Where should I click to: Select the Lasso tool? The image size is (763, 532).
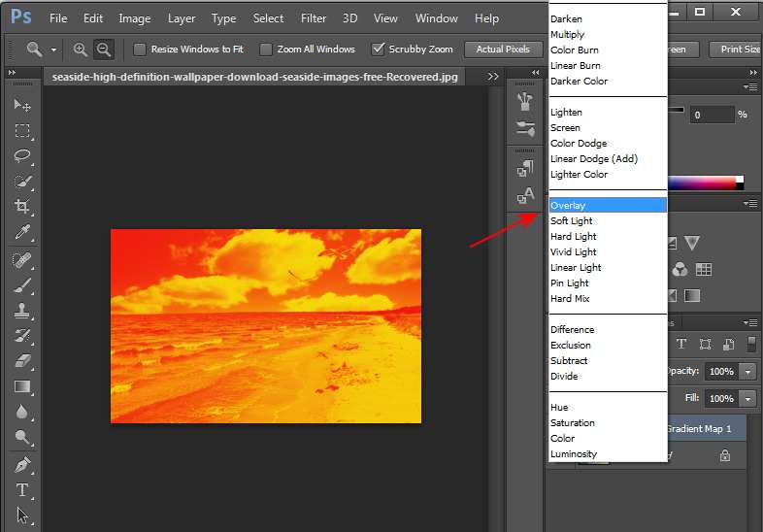tap(22, 155)
